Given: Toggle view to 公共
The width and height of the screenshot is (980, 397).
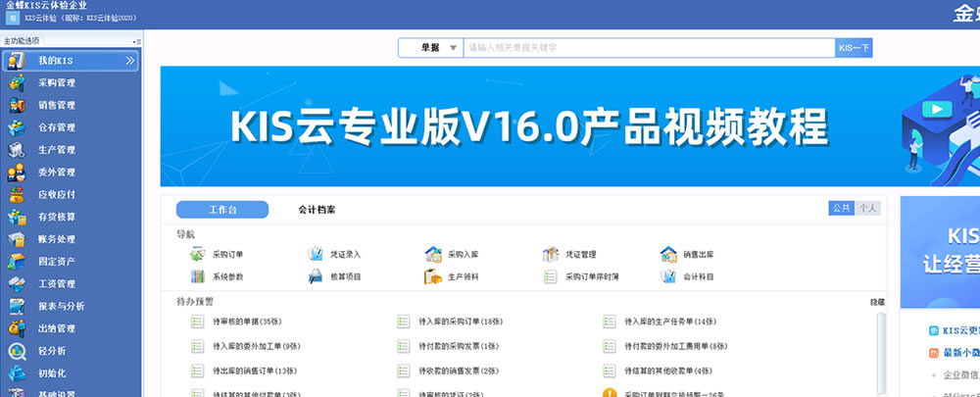Looking at the screenshot, I should coord(841,208).
